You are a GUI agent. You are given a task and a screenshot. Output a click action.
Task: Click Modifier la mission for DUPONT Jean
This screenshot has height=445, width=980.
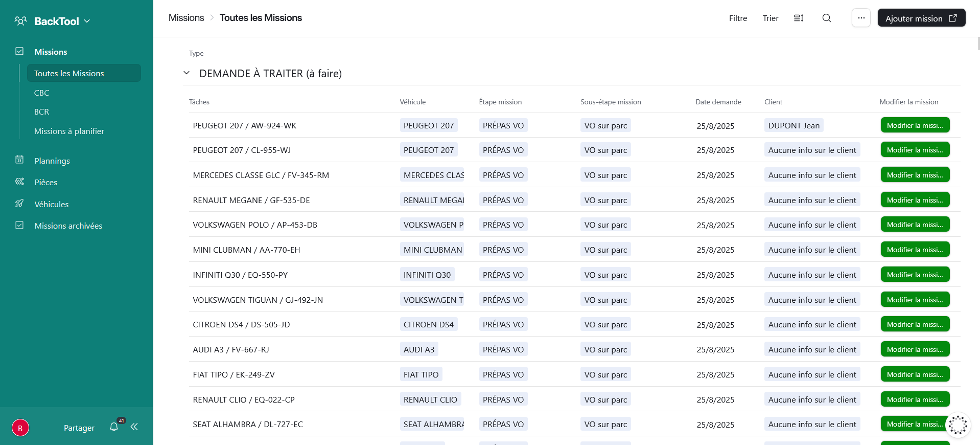pyautogui.click(x=915, y=125)
